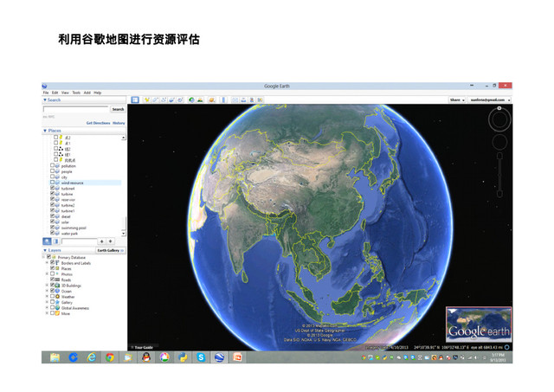Click the places search magnifier icon

click(47, 241)
